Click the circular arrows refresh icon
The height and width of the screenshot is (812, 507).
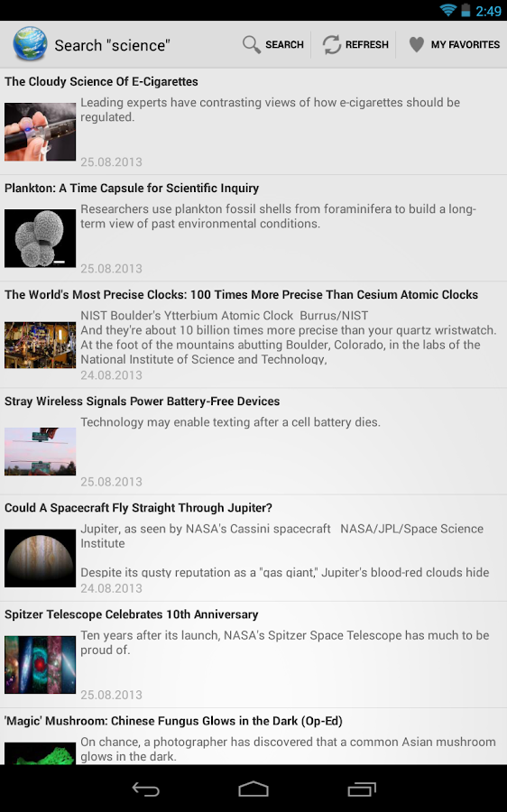coord(331,44)
